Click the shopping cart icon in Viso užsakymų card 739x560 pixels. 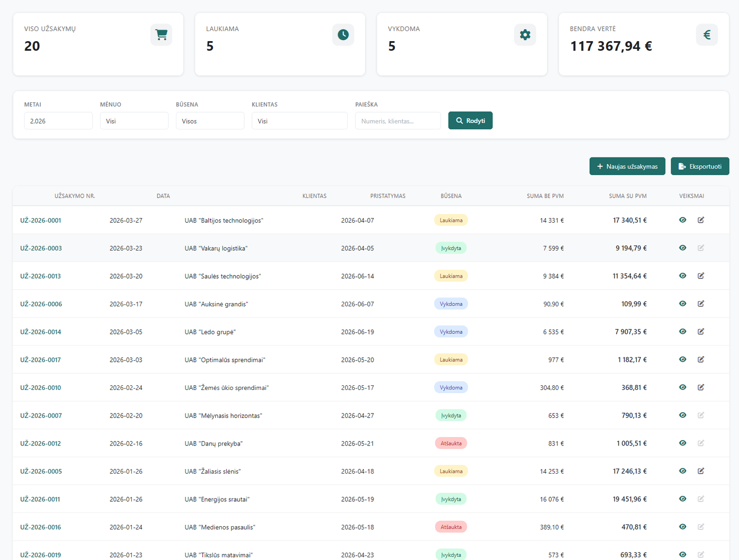(x=161, y=35)
